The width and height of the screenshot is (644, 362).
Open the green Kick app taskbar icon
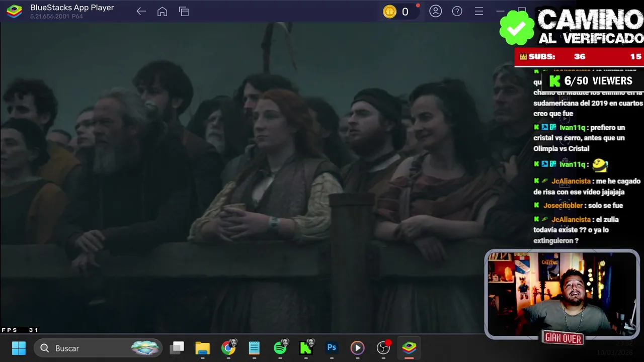click(x=306, y=348)
